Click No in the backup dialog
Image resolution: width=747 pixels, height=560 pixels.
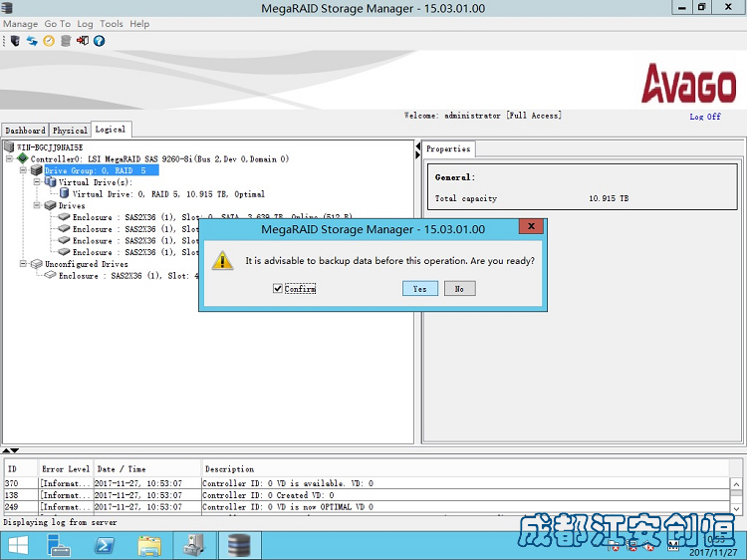coord(459,288)
